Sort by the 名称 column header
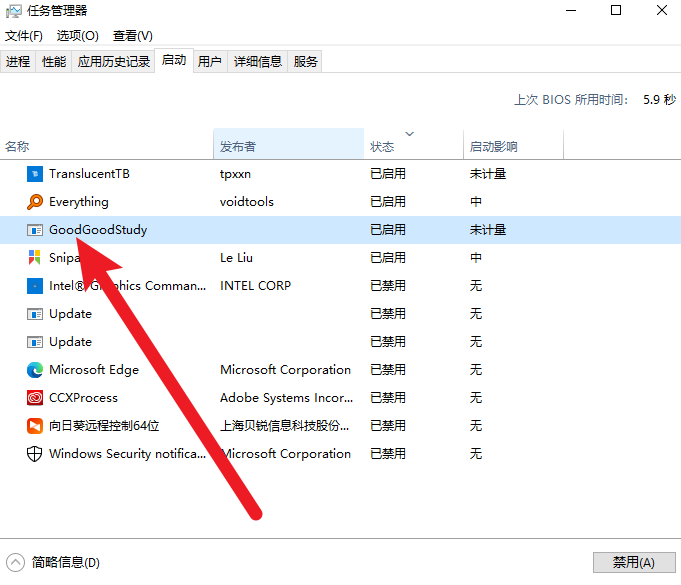Viewport: 681px width, 585px height. tap(107, 144)
